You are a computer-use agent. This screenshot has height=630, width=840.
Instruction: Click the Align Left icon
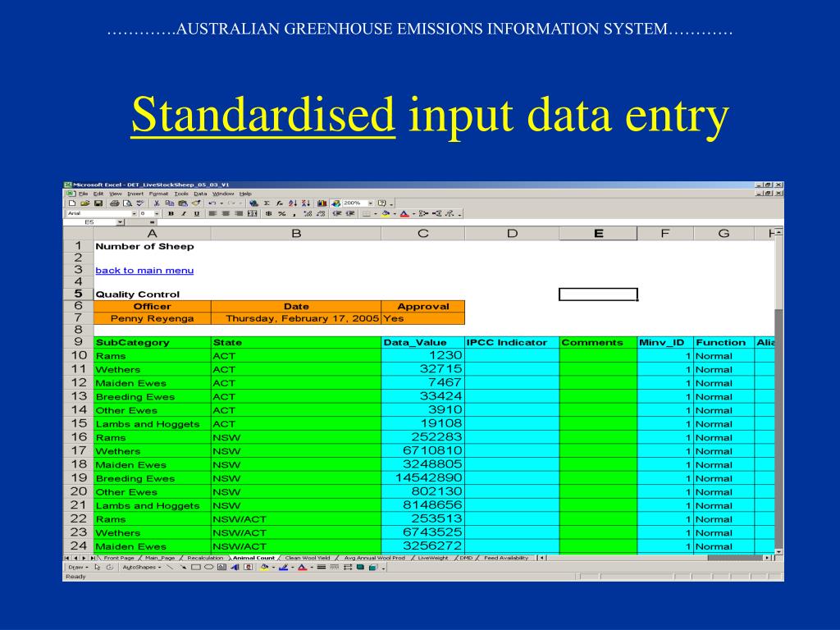tap(212, 213)
